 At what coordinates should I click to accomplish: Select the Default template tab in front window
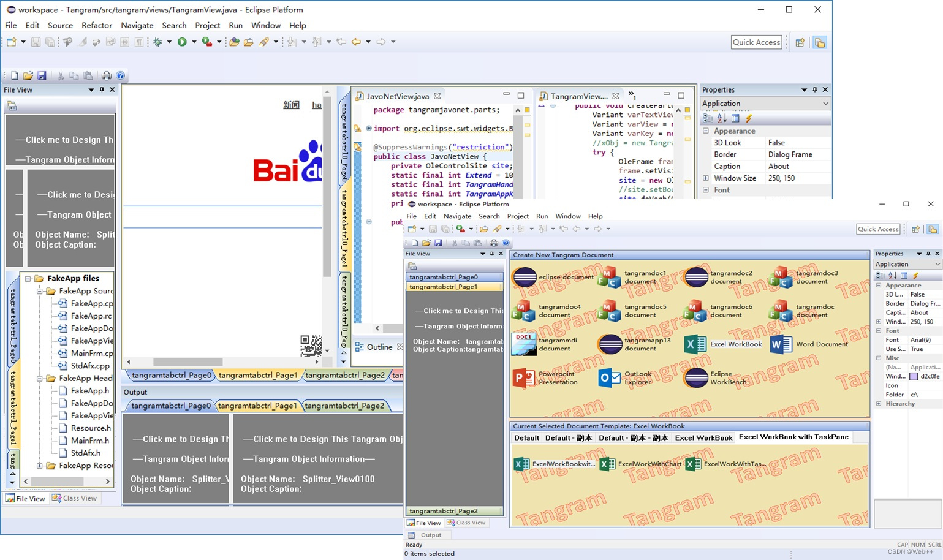(526, 438)
